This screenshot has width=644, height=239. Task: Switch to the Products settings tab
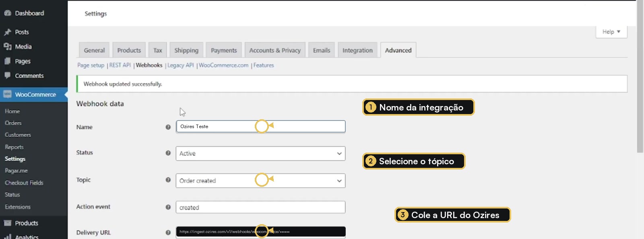[129, 50]
